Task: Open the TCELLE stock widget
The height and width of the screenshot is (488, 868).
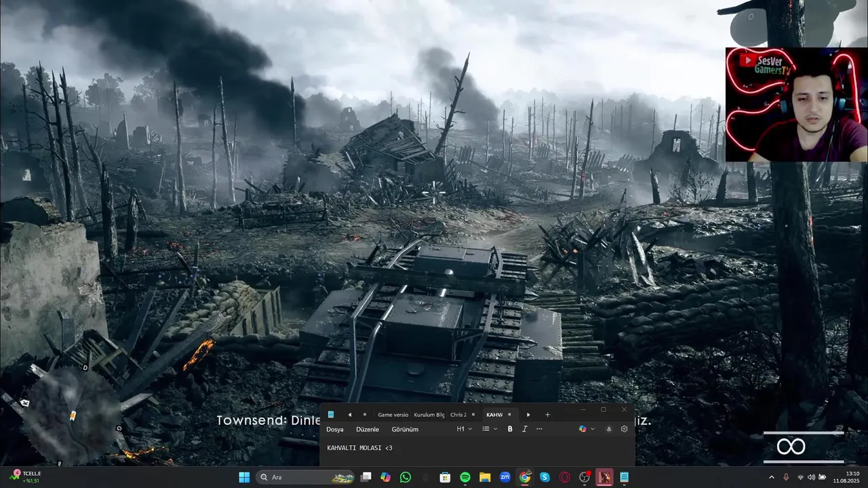Action: (x=26, y=477)
